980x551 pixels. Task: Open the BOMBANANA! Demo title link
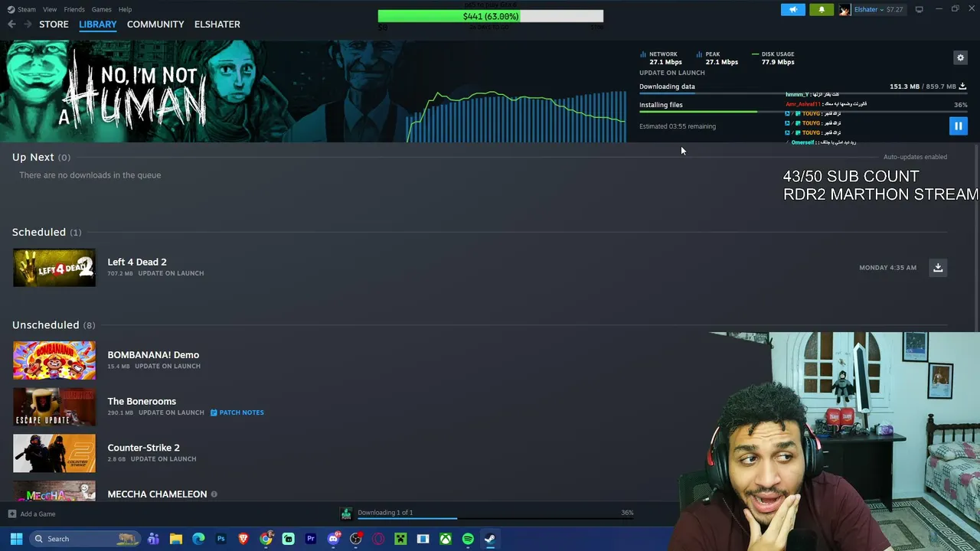pos(153,355)
